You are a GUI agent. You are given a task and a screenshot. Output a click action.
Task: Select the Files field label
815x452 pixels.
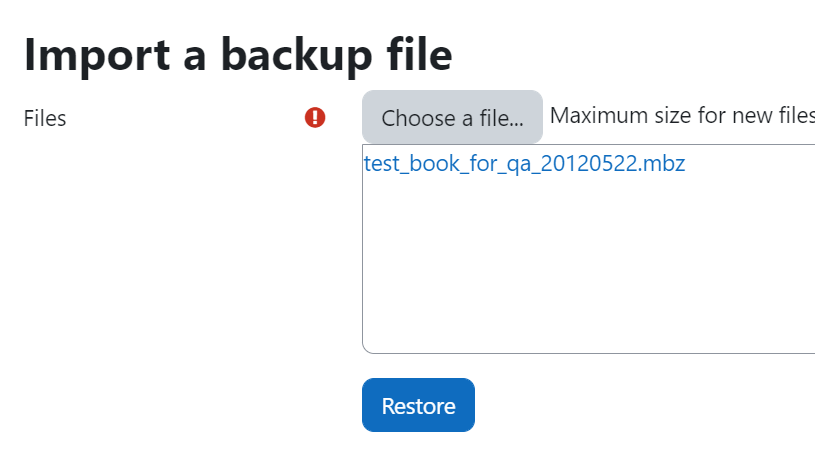click(x=45, y=118)
